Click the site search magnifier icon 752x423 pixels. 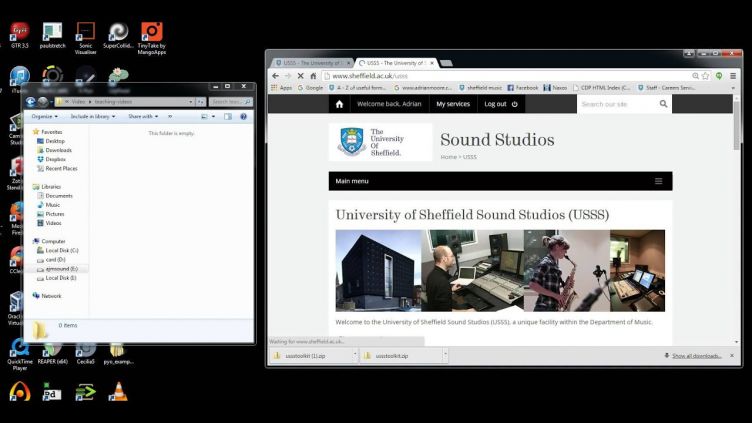[663, 104]
